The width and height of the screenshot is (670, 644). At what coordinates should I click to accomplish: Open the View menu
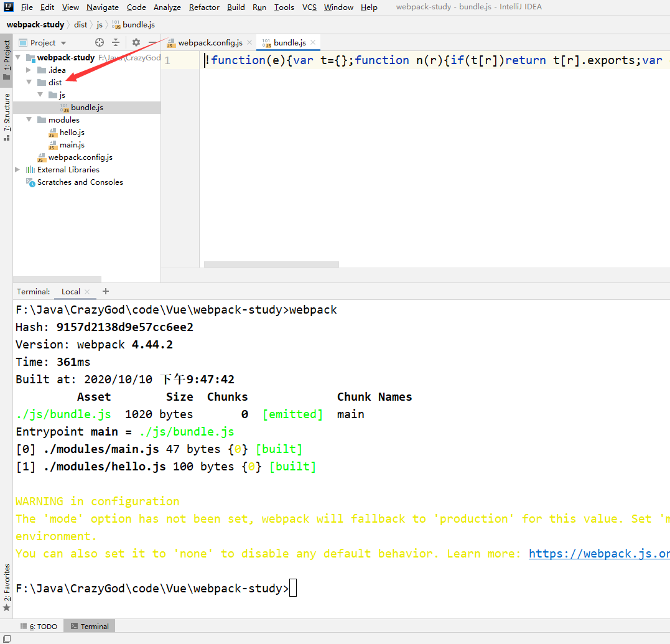[70, 7]
